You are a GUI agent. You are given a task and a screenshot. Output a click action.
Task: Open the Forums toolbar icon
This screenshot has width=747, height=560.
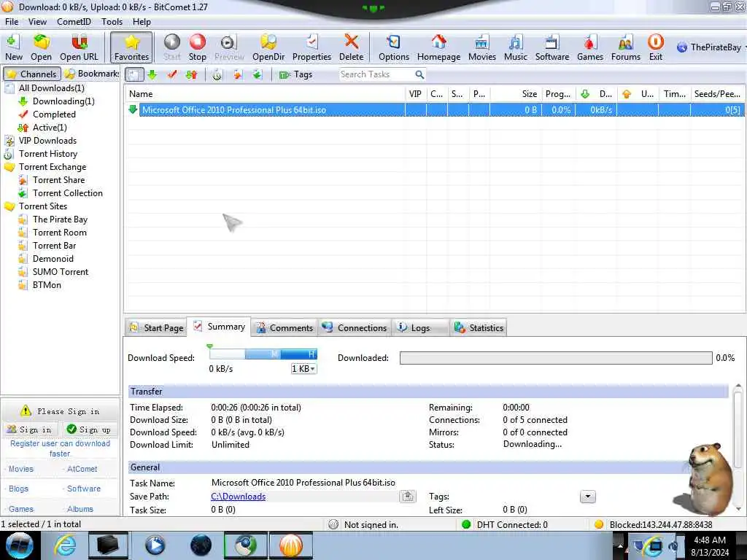(625, 47)
